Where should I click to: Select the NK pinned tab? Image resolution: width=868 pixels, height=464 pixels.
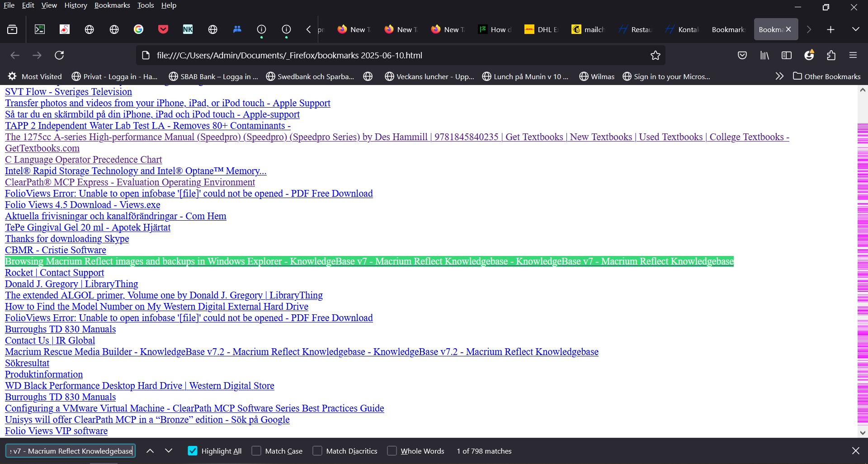[x=188, y=29]
